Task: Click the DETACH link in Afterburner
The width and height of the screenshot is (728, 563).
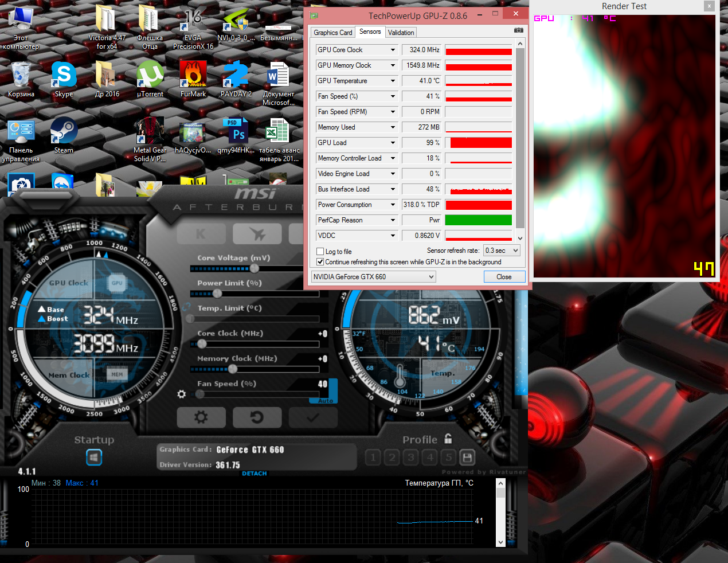Action: pyautogui.click(x=255, y=474)
